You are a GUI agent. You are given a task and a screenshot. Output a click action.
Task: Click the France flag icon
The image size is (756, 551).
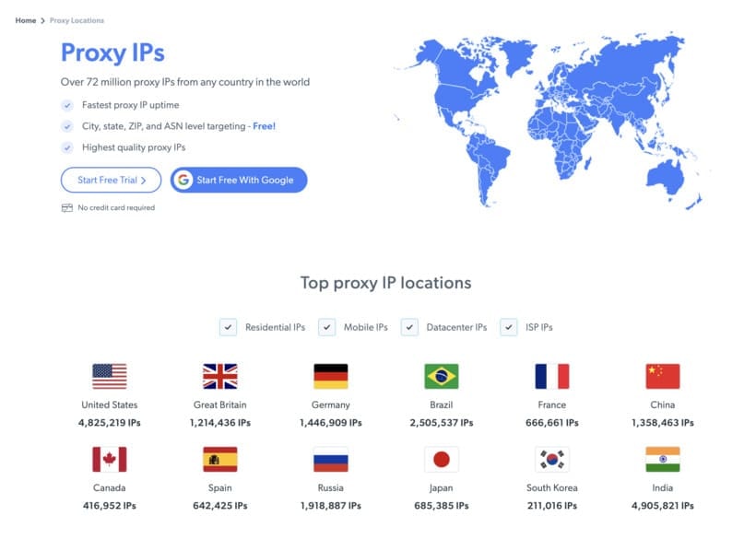[x=552, y=376]
